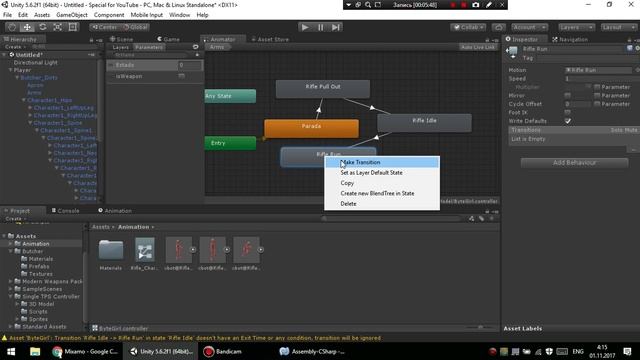Toggle Animator parameters sidebar visibility eye
This screenshot has height=360, width=640.
point(196,47)
